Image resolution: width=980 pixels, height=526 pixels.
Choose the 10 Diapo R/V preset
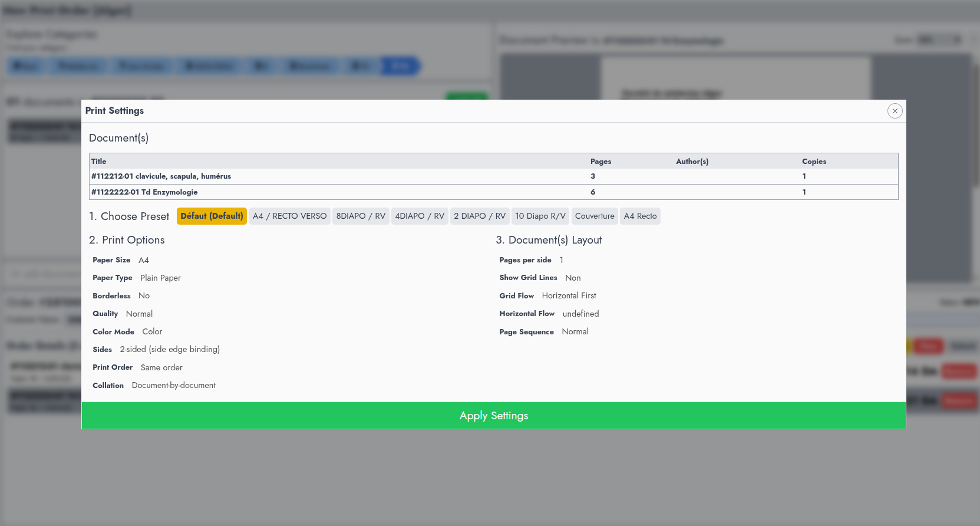(540, 216)
